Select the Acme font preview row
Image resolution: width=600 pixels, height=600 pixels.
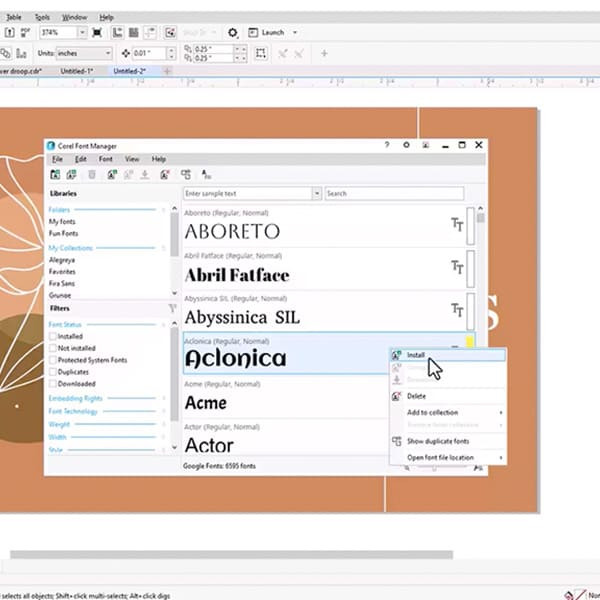285,397
